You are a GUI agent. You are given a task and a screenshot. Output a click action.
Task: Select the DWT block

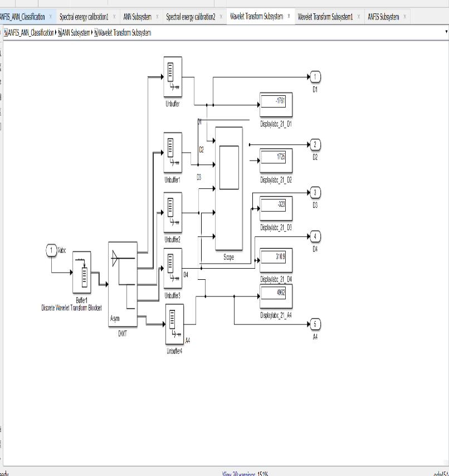123,284
